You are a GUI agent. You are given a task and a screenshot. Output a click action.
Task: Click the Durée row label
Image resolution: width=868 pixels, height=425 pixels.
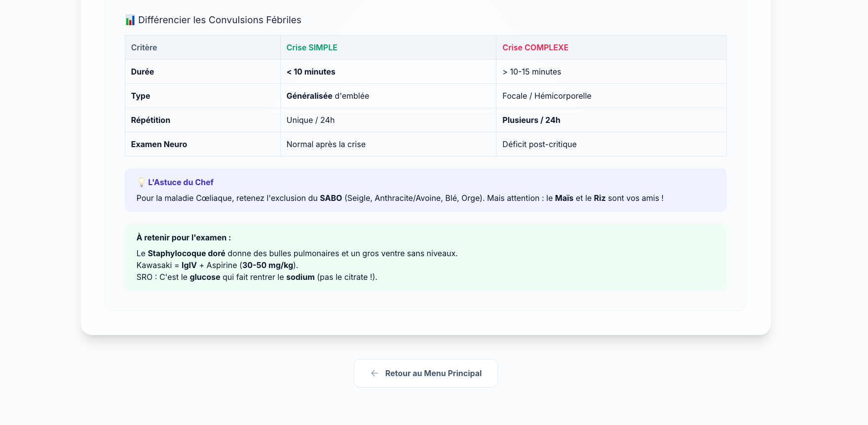pyautogui.click(x=143, y=72)
